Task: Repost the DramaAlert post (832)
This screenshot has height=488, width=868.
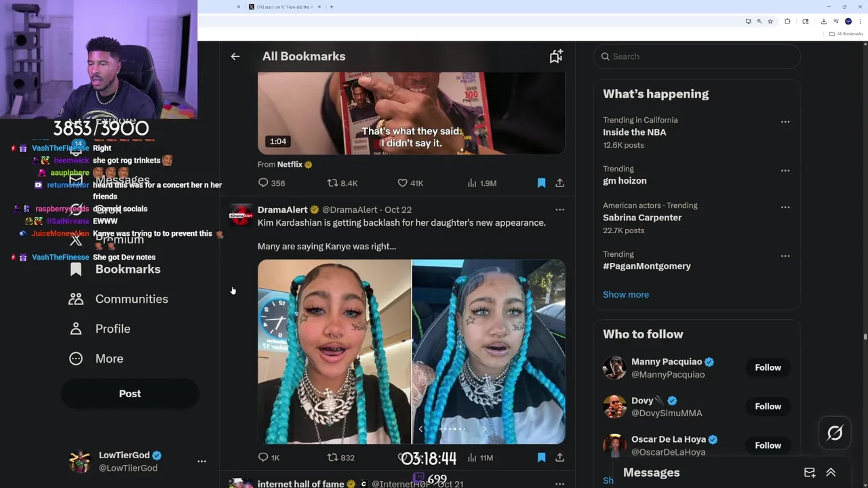Action: pyautogui.click(x=341, y=457)
